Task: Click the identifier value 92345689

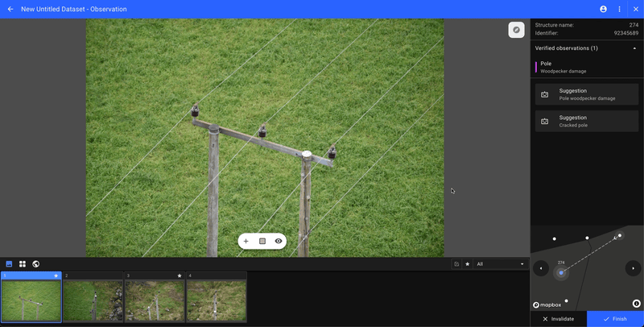Action: point(626,33)
